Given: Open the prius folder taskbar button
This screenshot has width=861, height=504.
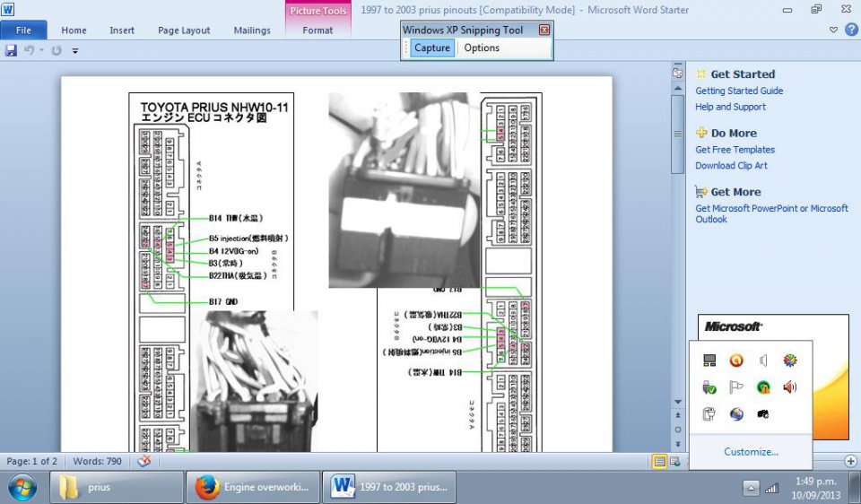Looking at the screenshot, I should [117, 487].
